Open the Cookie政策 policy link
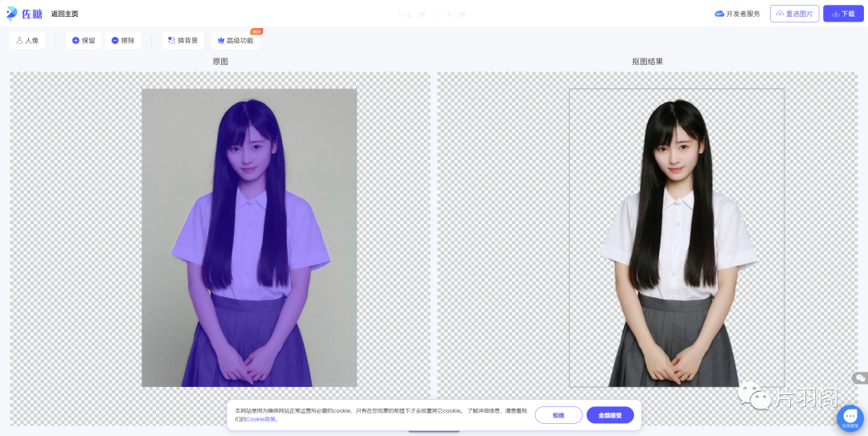868x436 pixels. point(260,419)
